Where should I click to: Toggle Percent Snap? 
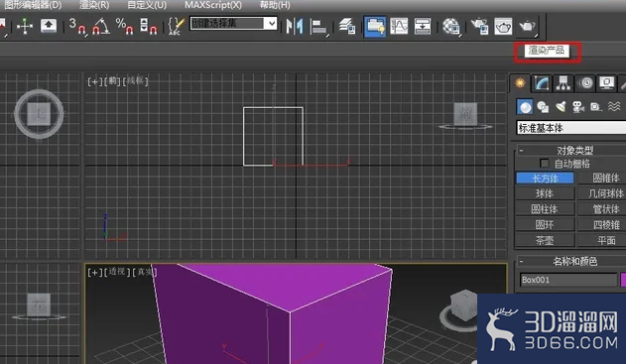[x=125, y=27]
